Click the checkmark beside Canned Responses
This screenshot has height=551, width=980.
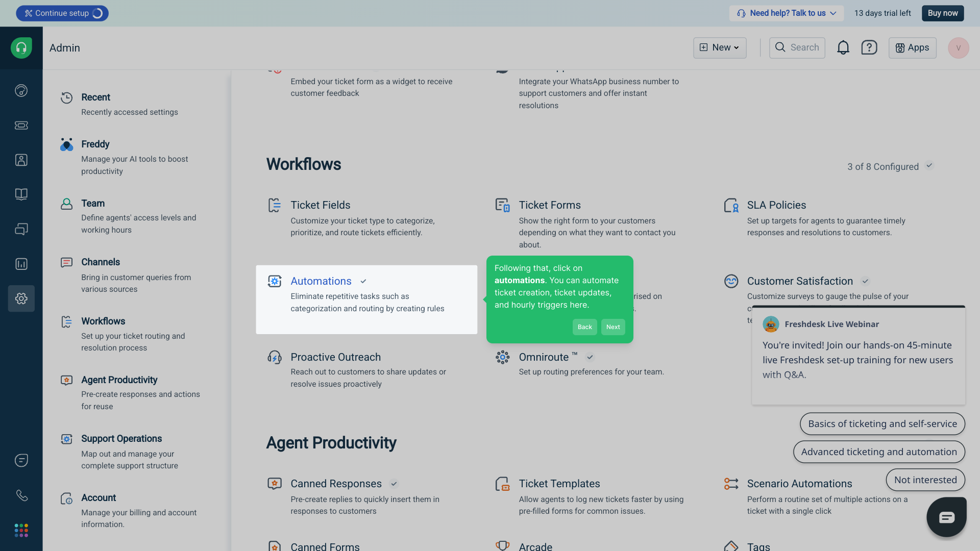coord(394,484)
